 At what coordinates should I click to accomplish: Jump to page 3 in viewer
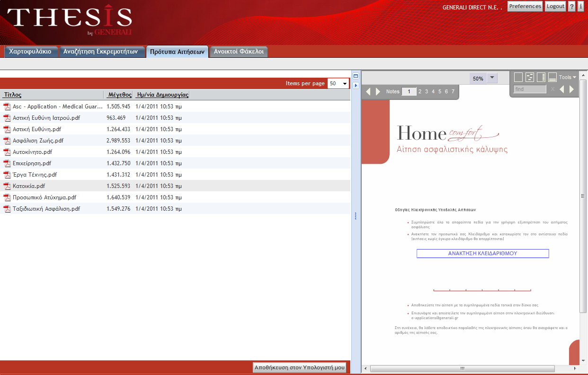pos(427,91)
